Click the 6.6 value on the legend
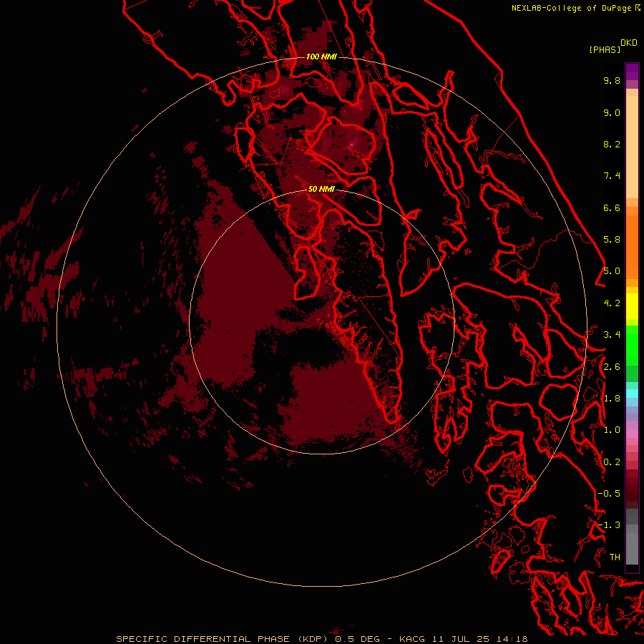 pyautogui.click(x=612, y=208)
